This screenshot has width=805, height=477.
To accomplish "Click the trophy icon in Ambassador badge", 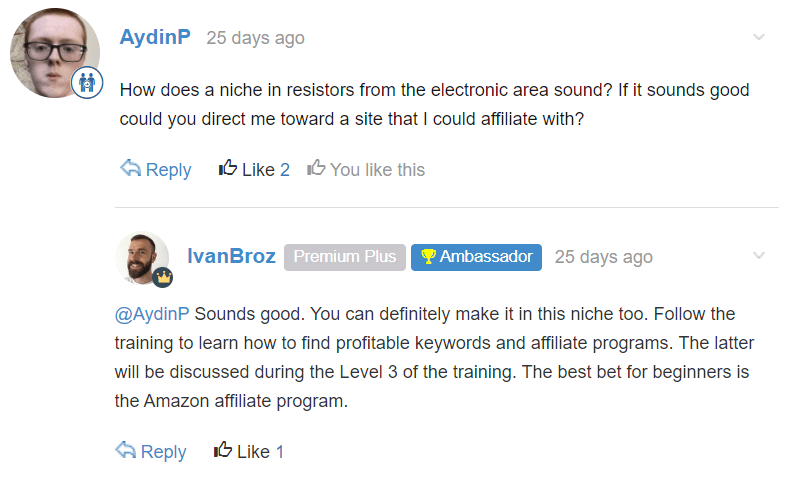I will pyautogui.click(x=428, y=256).
